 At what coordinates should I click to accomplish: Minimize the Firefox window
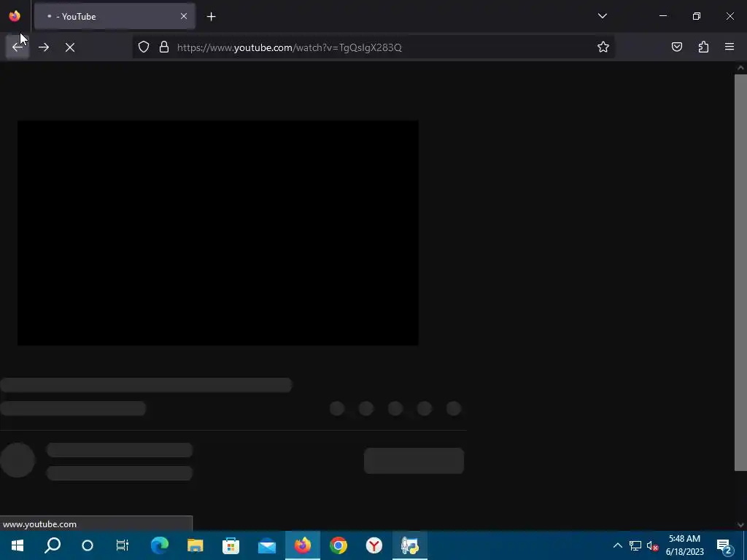(662, 16)
